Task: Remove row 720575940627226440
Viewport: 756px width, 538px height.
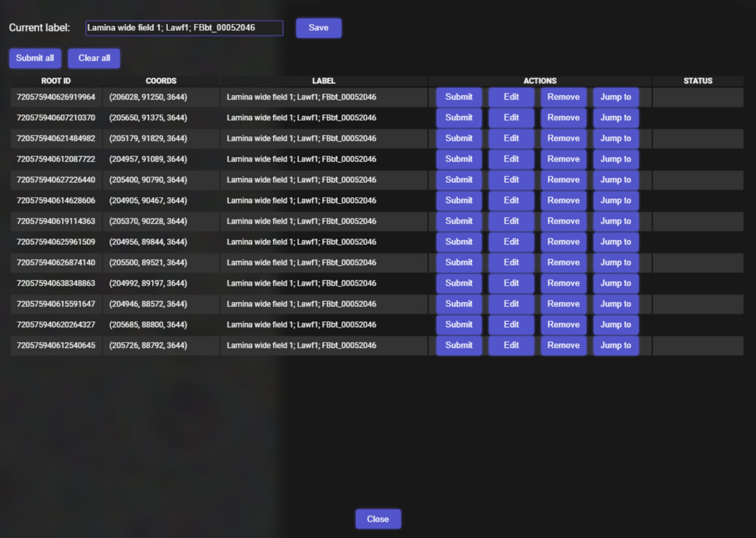Action: pos(563,180)
